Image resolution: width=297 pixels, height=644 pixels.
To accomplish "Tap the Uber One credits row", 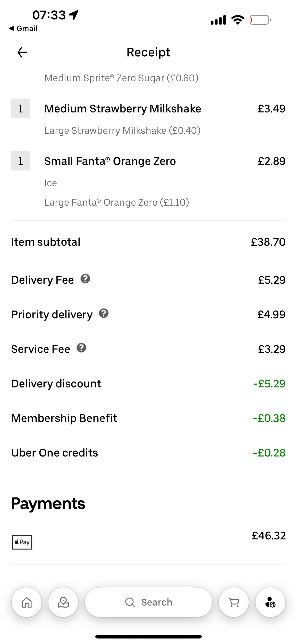I will pos(148,453).
